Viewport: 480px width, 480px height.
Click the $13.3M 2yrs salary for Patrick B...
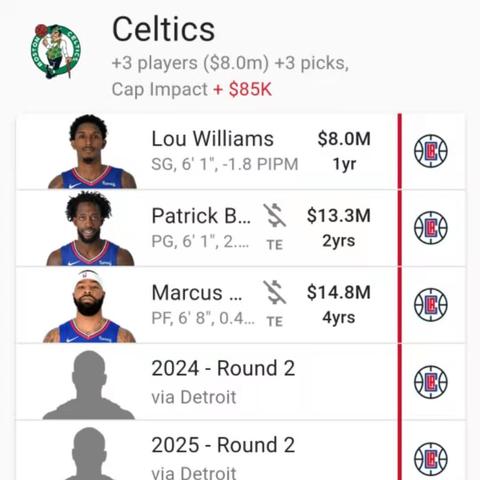pos(339,228)
